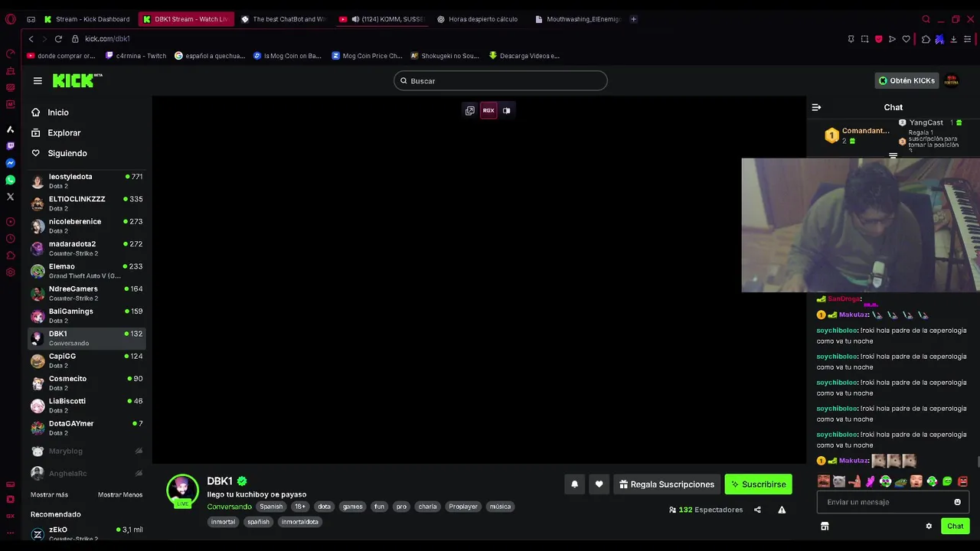980x551 pixels.
Task: Open BaliGamings channel in the sidebar
Action: (87, 315)
